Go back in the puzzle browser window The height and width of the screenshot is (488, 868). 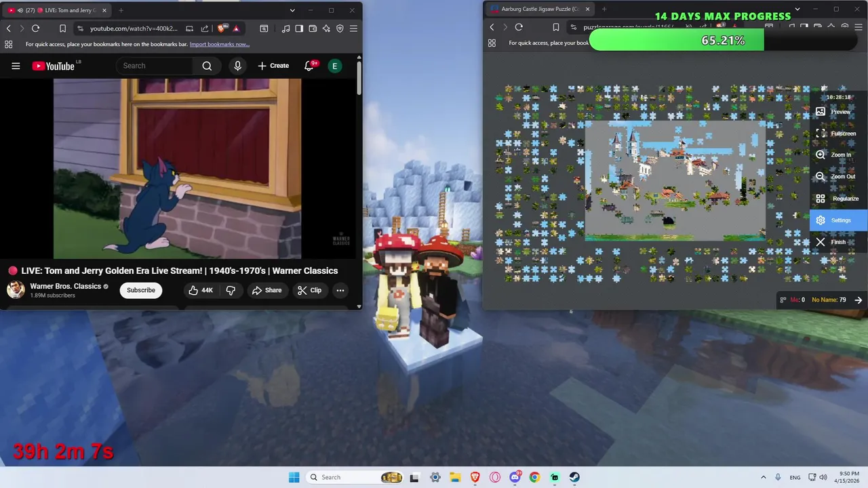(492, 27)
